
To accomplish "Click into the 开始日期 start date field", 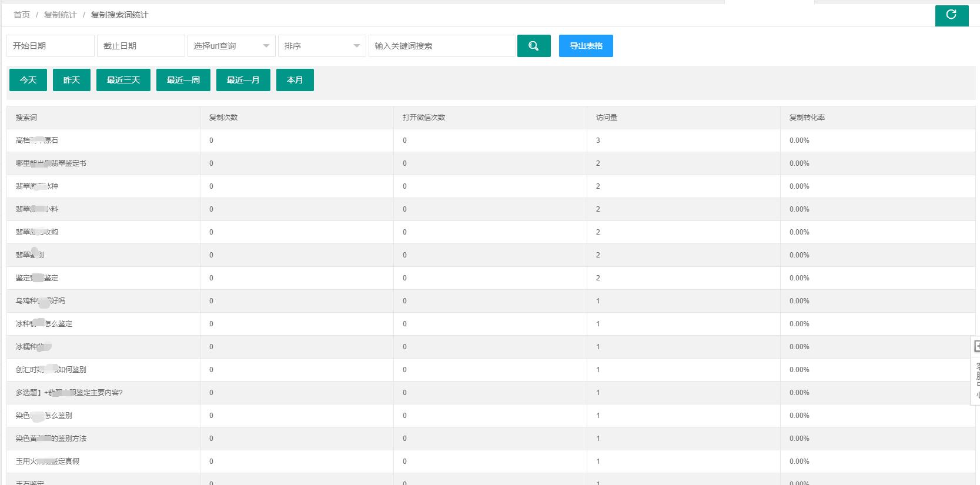I will coord(50,46).
